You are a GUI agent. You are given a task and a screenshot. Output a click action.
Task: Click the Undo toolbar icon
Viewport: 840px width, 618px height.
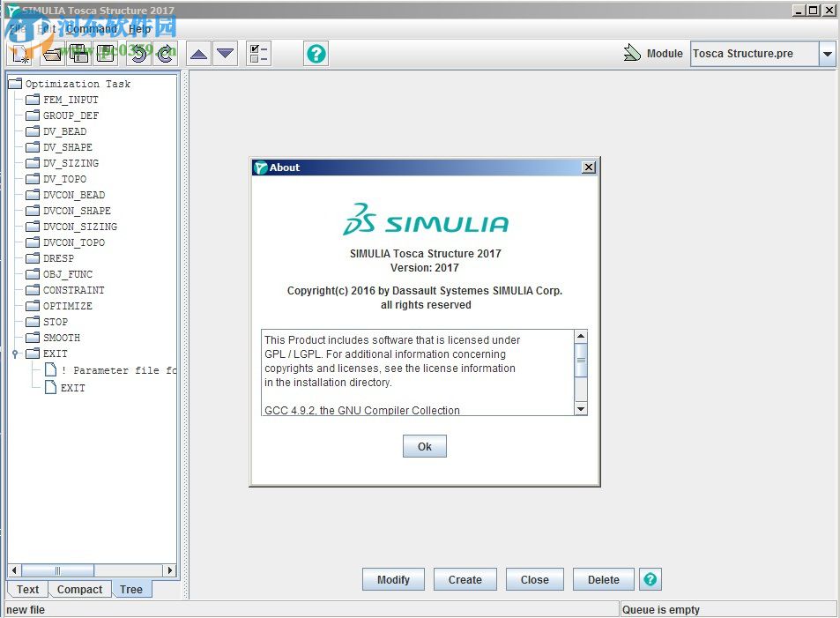pos(138,54)
